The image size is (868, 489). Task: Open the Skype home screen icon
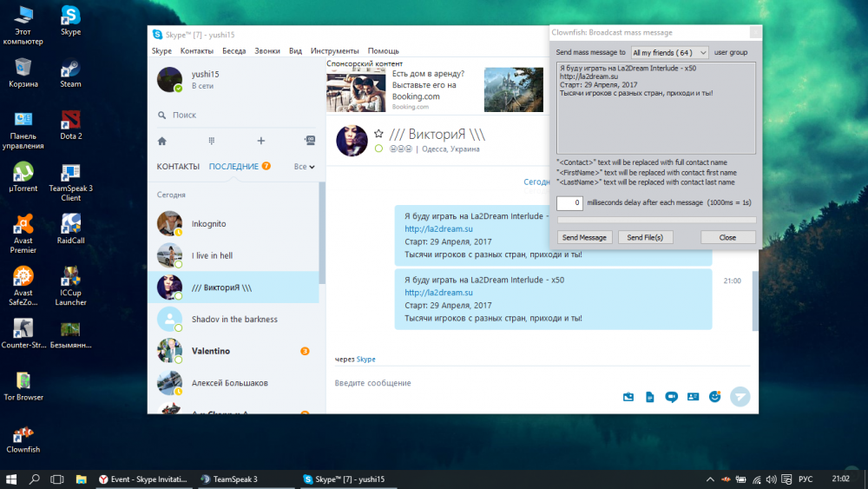click(161, 141)
